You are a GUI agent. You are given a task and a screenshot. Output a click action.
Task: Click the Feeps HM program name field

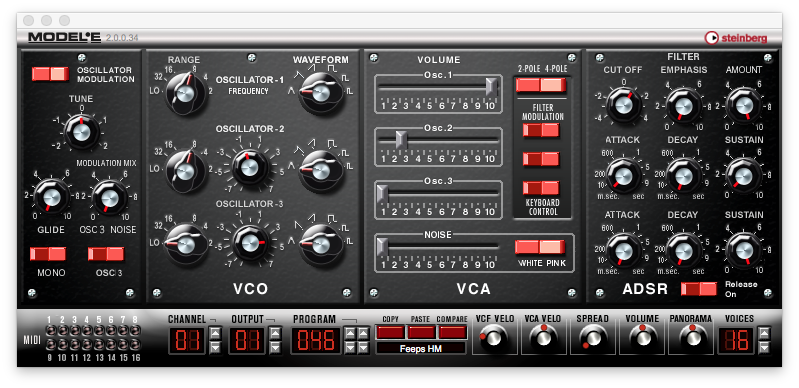tap(421, 349)
